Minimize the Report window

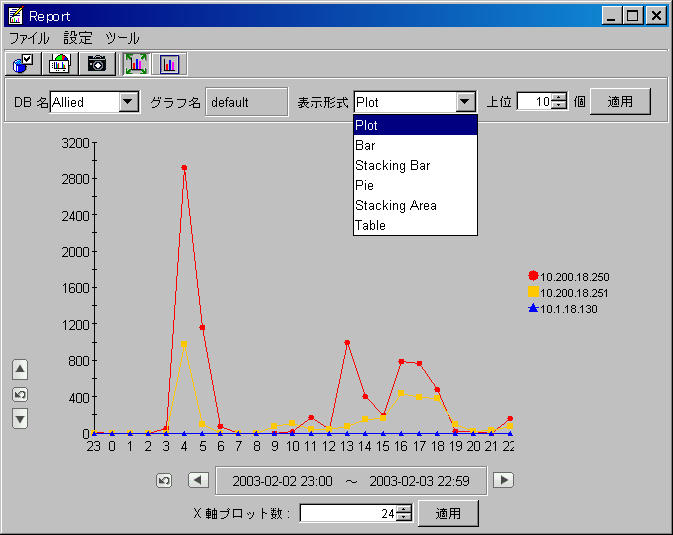tap(612, 16)
